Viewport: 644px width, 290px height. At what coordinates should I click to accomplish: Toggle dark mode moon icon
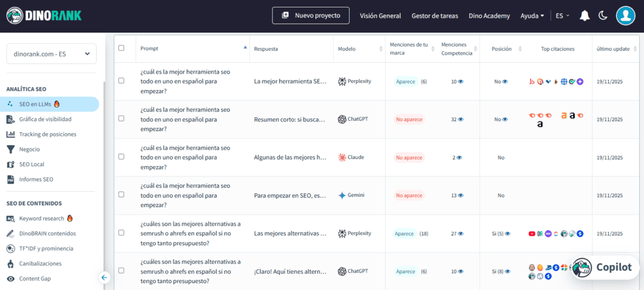[602, 16]
